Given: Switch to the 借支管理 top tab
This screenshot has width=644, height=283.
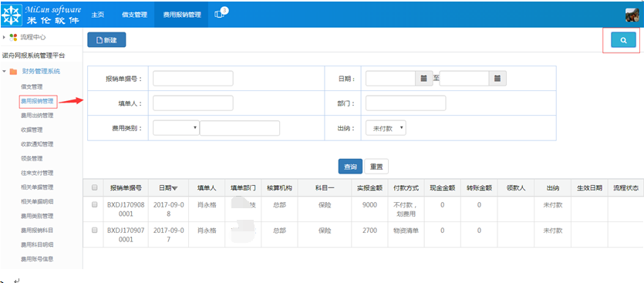Looking at the screenshot, I should tap(134, 15).
